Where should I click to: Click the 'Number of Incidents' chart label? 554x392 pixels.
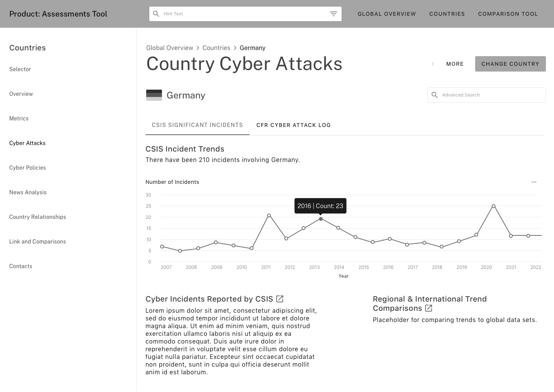click(x=172, y=182)
